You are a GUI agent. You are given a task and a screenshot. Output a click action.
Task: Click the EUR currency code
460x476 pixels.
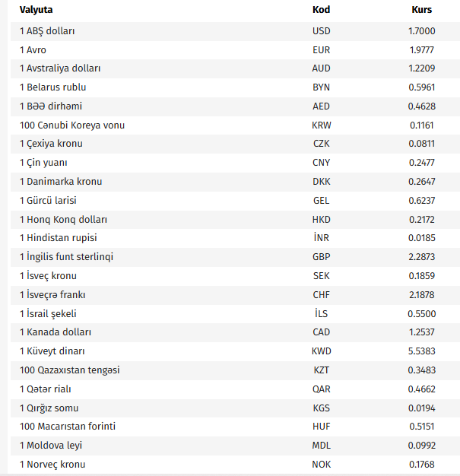[321, 50]
